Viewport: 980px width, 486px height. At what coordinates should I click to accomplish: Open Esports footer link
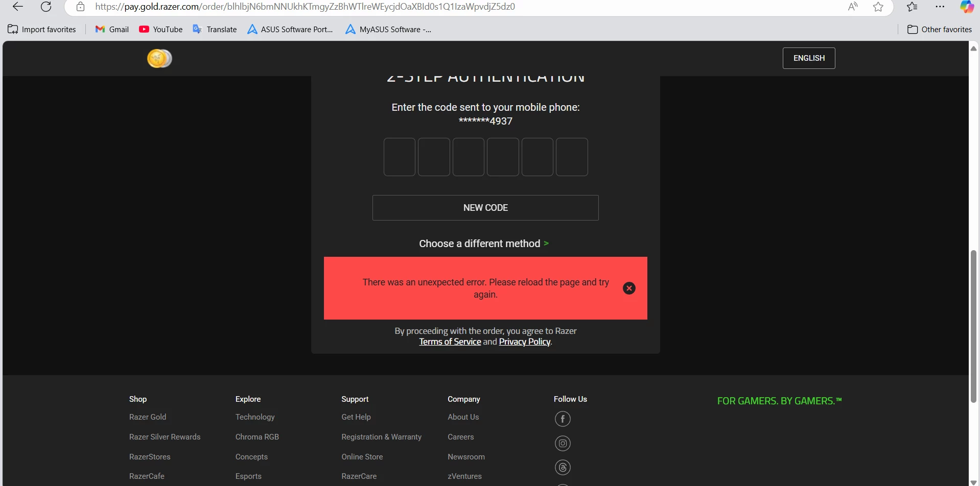tap(248, 476)
